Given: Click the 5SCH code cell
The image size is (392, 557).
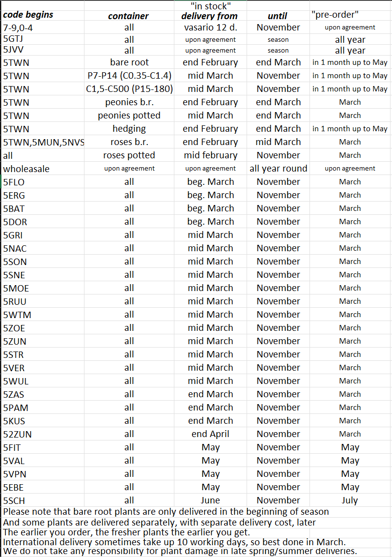Looking at the screenshot, I should click(14, 500).
